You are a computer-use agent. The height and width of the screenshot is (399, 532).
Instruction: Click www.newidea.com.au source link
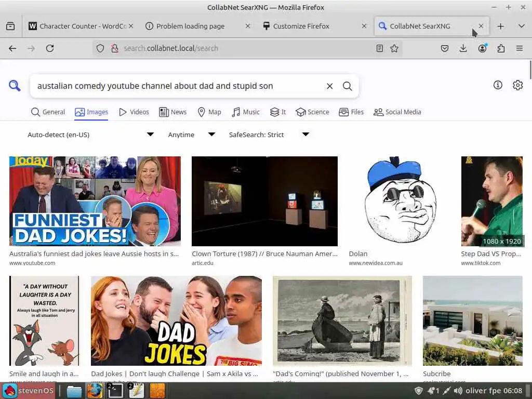[x=376, y=263]
